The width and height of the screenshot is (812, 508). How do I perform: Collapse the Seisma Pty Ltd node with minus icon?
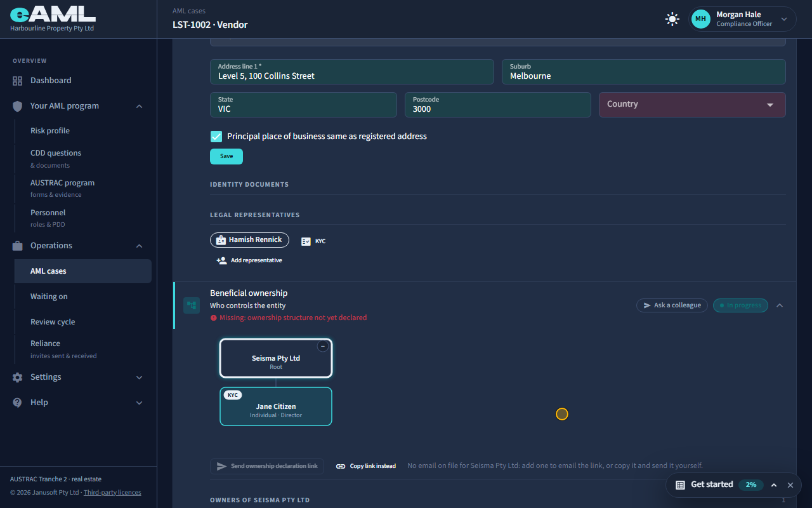pyautogui.click(x=323, y=347)
